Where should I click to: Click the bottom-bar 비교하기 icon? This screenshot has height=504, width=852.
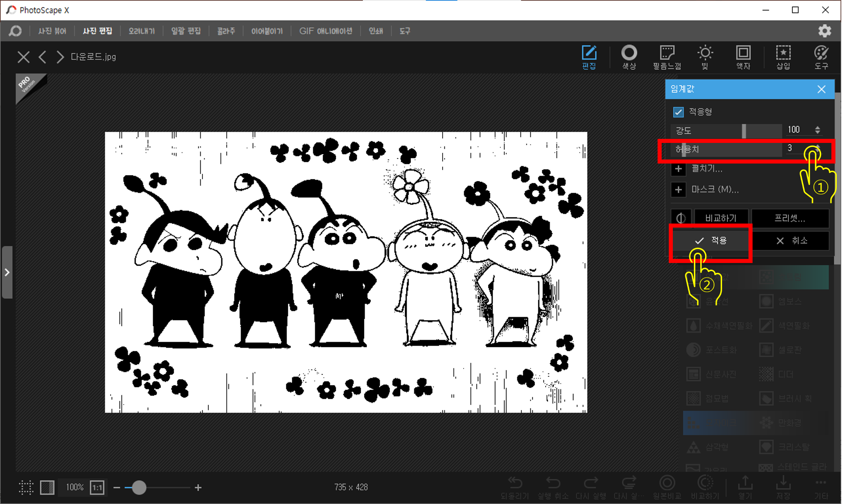705,487
